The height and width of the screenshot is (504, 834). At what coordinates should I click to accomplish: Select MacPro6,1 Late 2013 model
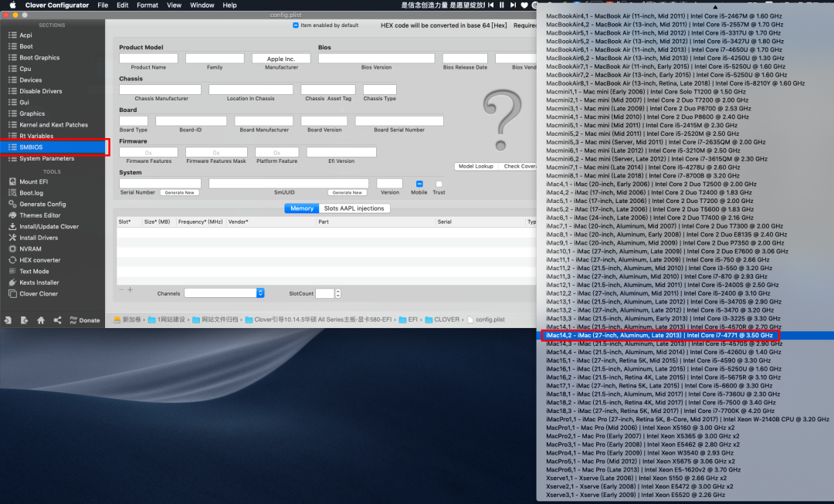[643, 470]
